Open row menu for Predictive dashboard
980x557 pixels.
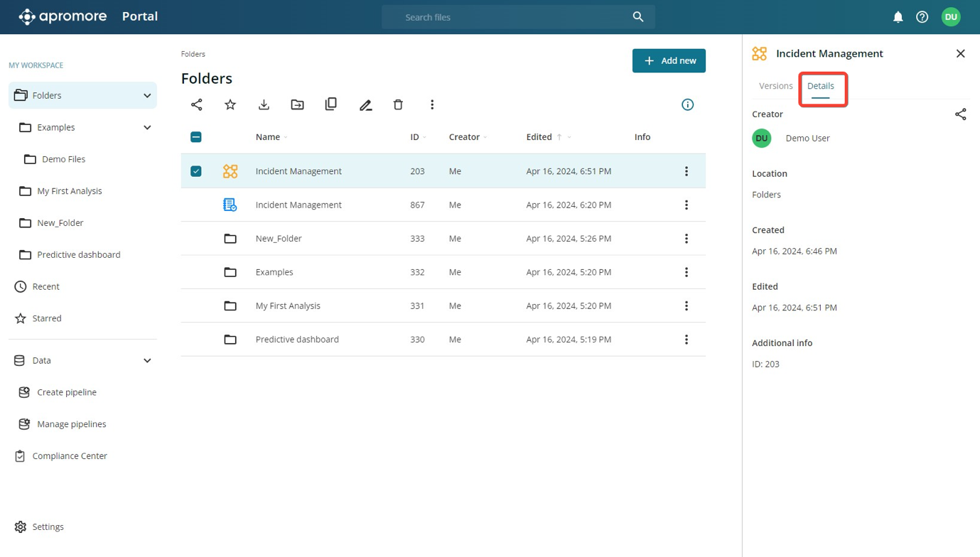point(686,340)
